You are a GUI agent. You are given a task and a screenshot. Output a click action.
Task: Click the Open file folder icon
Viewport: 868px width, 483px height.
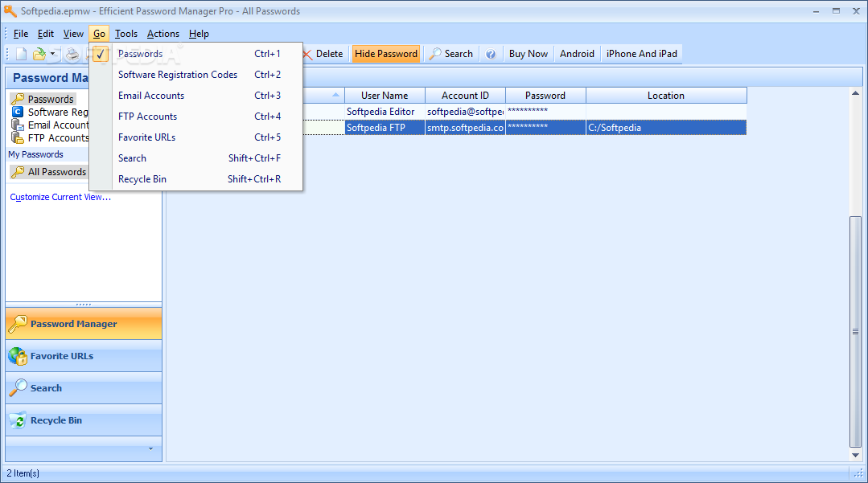(39, 54)
